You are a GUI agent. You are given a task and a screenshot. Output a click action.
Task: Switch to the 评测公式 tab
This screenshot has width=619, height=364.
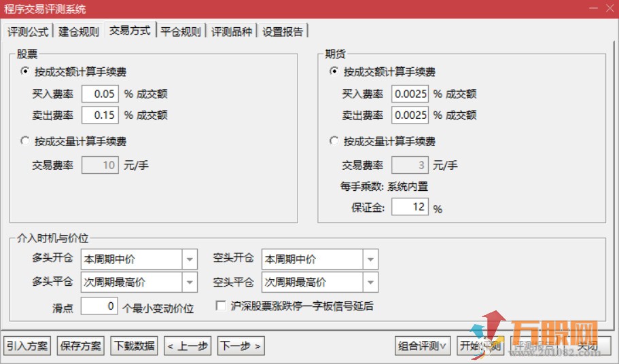[28, 31]
